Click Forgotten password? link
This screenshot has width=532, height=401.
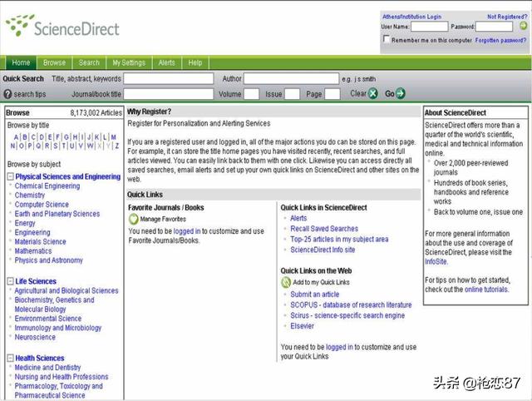pos(500,40)
